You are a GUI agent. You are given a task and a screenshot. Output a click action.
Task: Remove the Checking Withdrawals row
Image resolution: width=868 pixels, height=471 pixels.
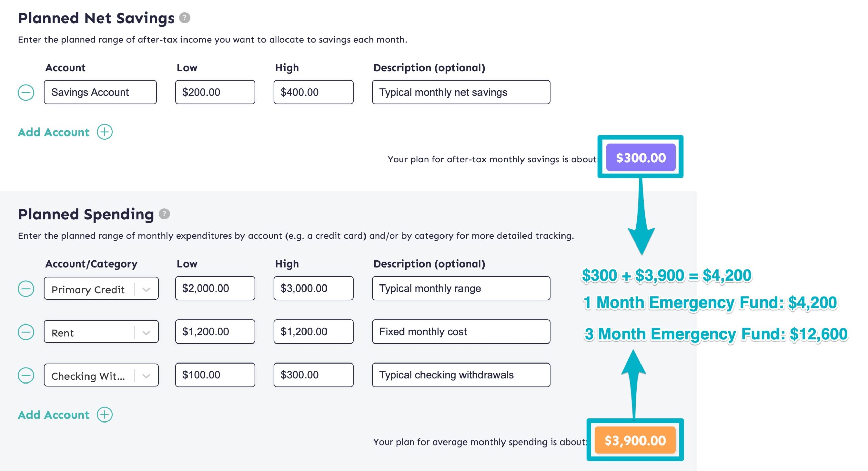click(26, 375)
